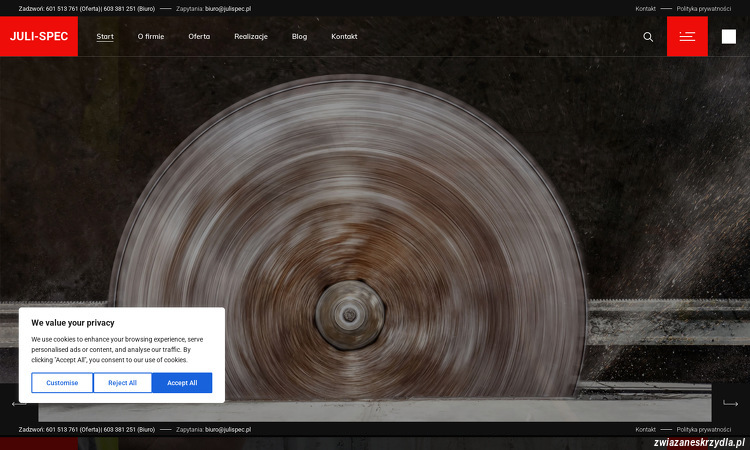Open Polityka prywatności link in top bar
Viewport: 750px width, 450px height.
pos(704,9)
